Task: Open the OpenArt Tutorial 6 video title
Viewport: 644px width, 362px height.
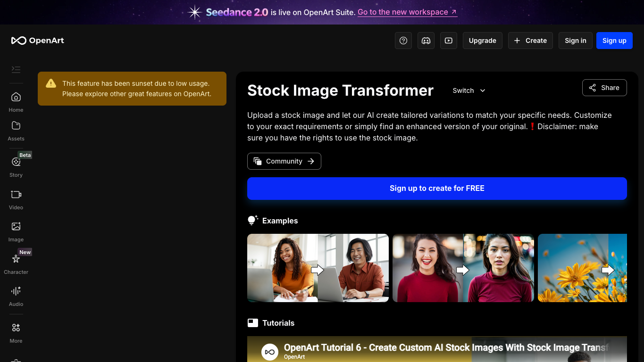Action: (446, 348)
